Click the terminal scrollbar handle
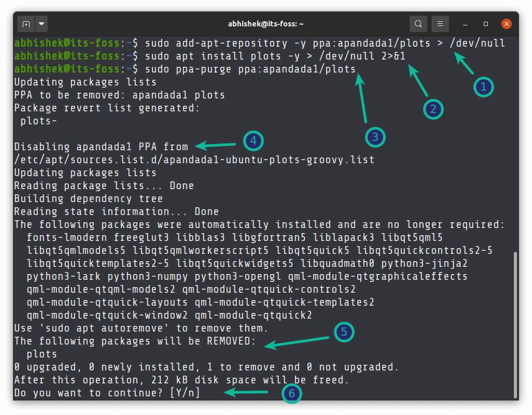The width and height of the screenshot is (532, 415). [515, 325]
